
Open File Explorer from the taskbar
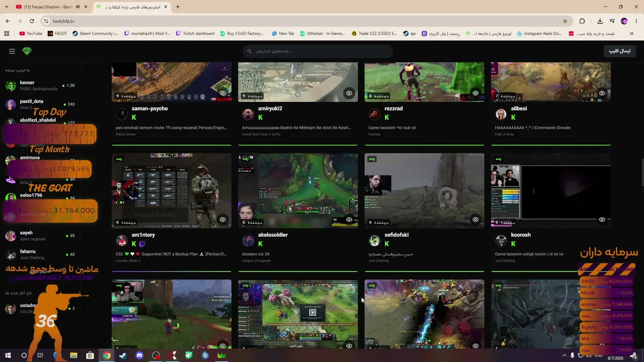tap(73, 355)
